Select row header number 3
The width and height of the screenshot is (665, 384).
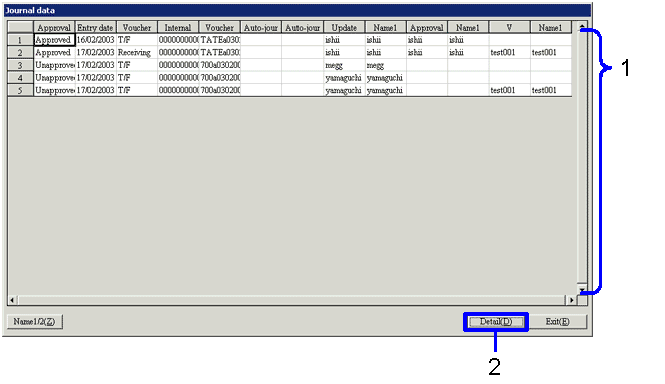pyautogui.click(x=20, y=65)
